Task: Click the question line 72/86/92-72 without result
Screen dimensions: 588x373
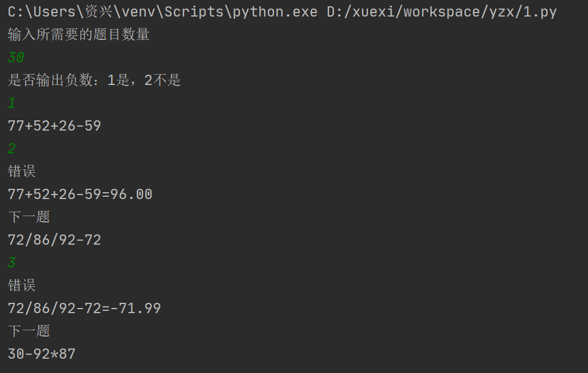Action: pos(55,240)
